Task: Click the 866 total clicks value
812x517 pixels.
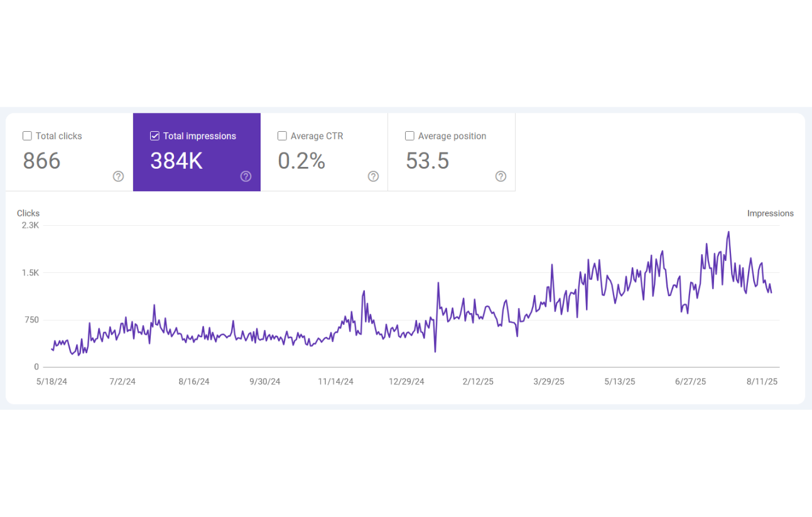Action: click(42, 161)
